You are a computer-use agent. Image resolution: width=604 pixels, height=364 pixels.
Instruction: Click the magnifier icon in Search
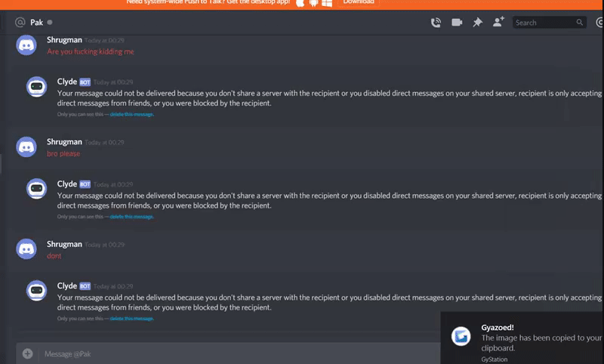[579, 23]
